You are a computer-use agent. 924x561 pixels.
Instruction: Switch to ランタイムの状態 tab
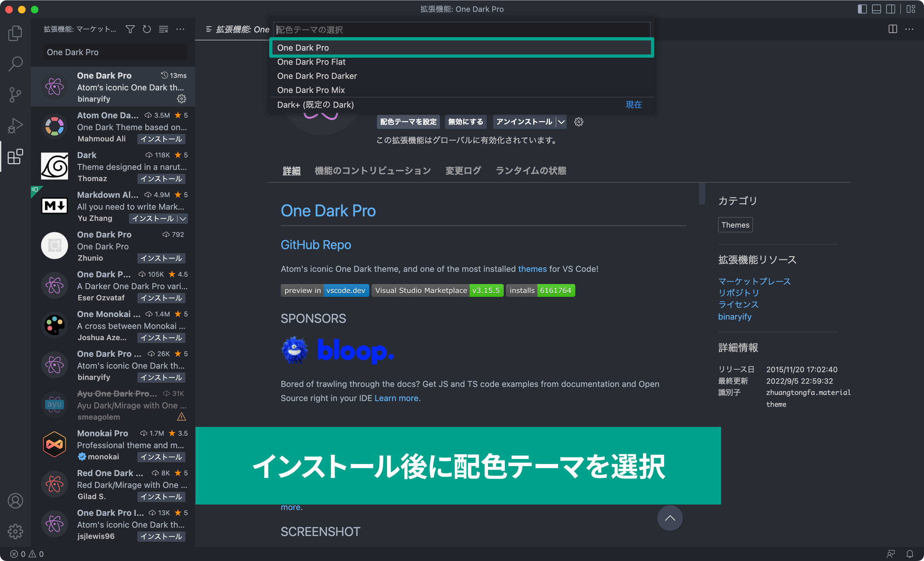pyautogui.click(x=531, y=171)
